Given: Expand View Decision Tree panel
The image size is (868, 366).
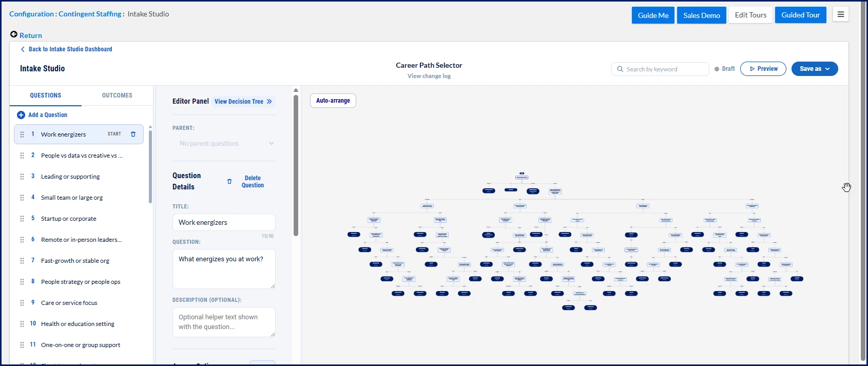Looking at the screenshot, I should click(x=243, y=102).
